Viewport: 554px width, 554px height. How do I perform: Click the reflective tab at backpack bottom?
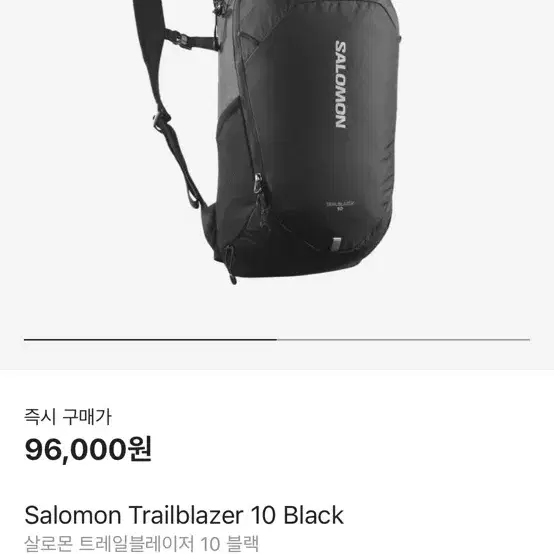coord(337,244)
